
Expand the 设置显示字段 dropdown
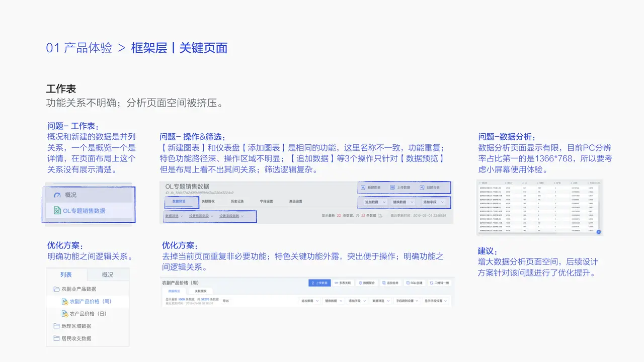pos(201,216)
